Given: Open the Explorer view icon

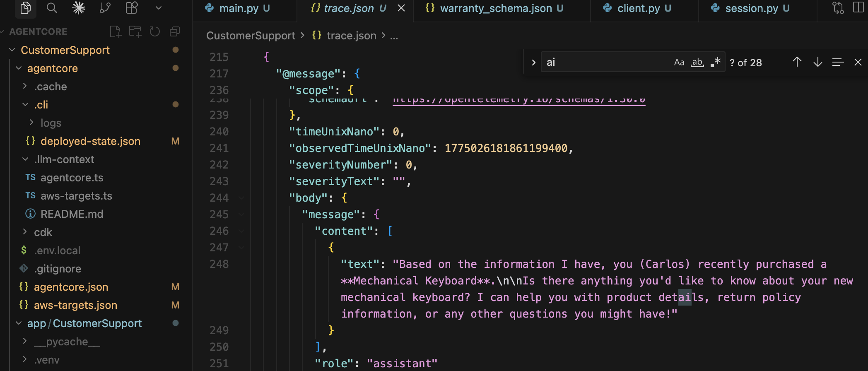Looking at the screenshot, I should tap(26, 8).
